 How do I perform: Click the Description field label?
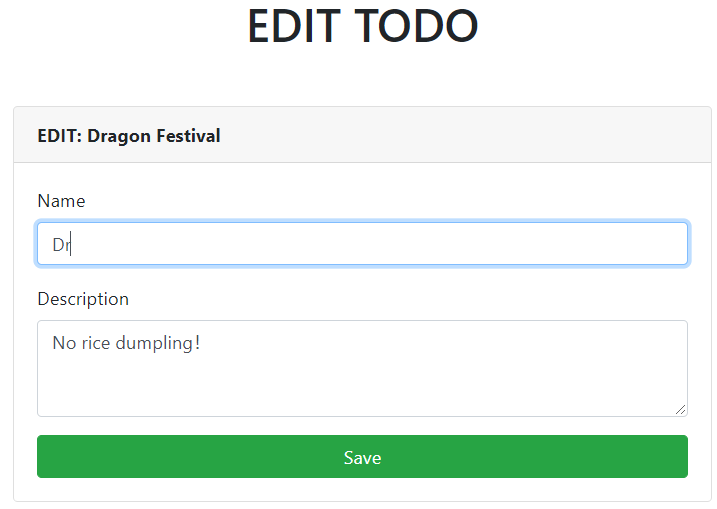pos(83,299)
